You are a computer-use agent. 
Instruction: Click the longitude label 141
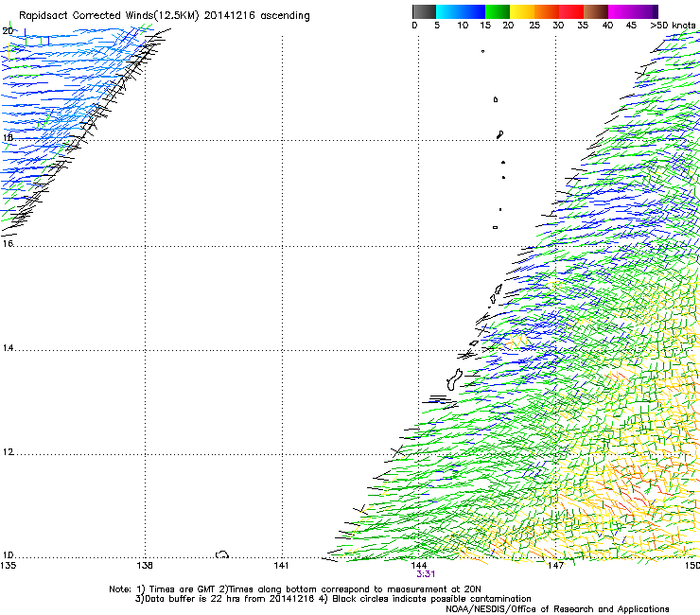coord(281,566)
